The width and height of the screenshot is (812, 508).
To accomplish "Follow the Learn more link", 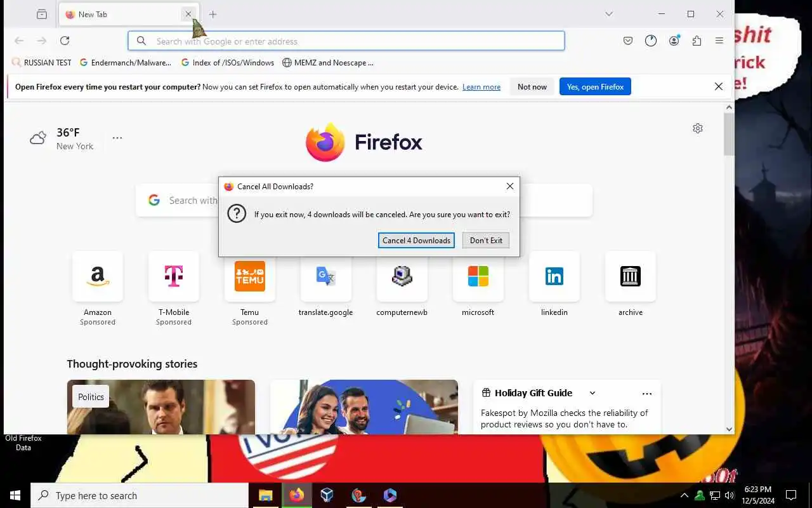I will click(481, 87).
